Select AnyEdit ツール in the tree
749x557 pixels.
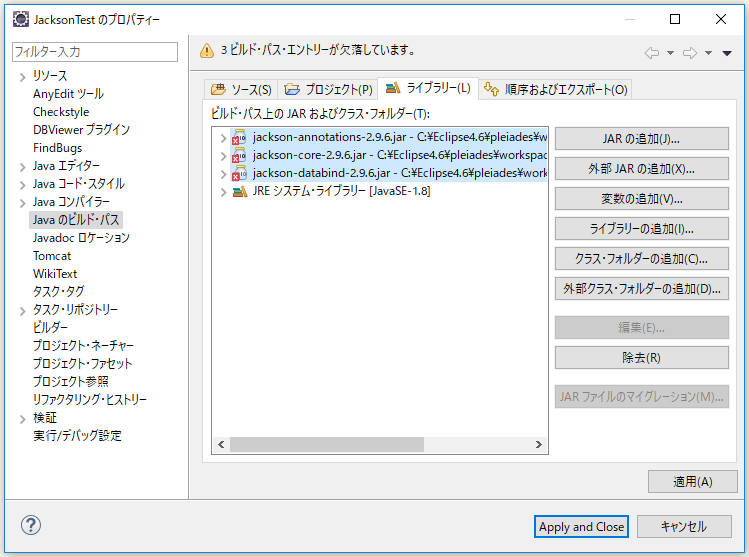[68, 94]
